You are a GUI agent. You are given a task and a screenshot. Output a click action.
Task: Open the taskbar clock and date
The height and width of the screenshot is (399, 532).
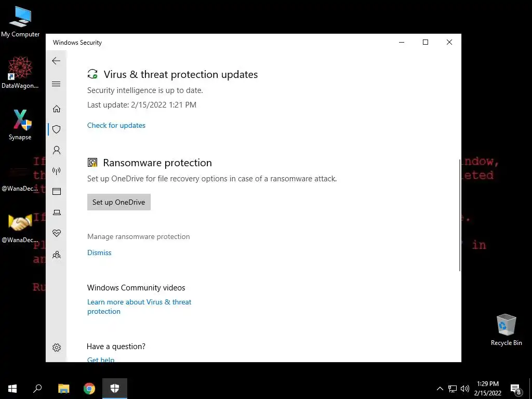click(487, 389)
